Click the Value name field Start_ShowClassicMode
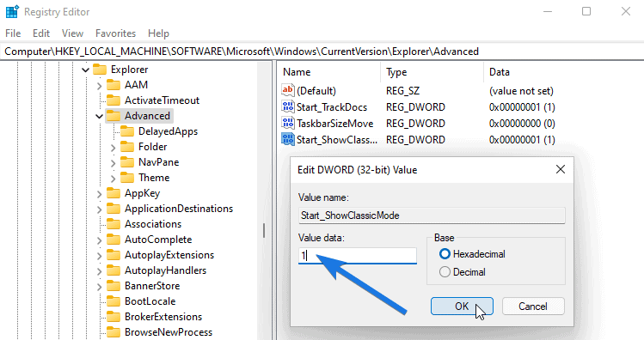644x340 pixels. click(x=432, y=216)
